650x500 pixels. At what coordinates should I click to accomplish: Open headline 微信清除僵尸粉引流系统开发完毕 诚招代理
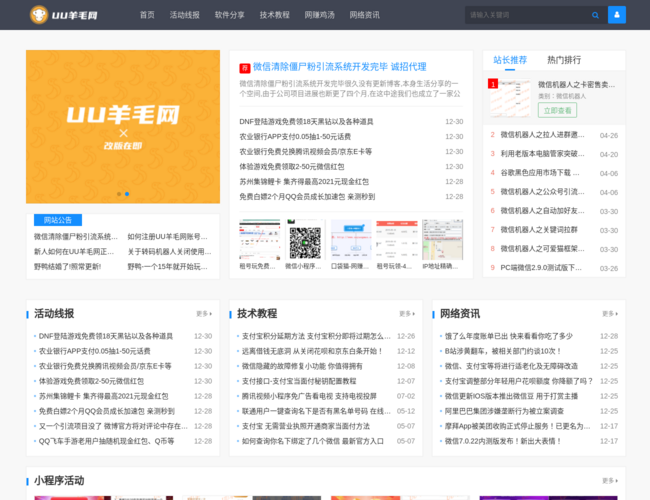point(340,67)
